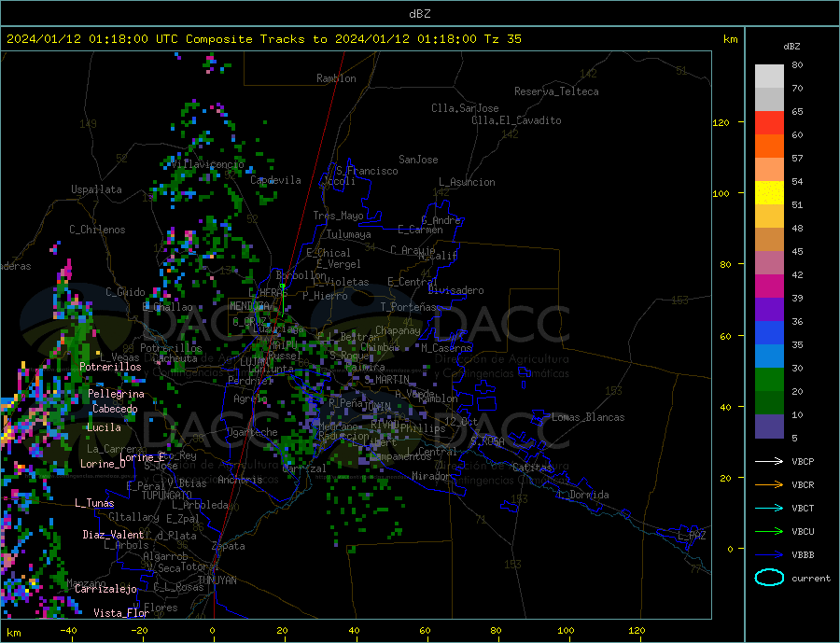Click the SanJose place label
This screenshot has height=643, width=840.
(418, 160)
